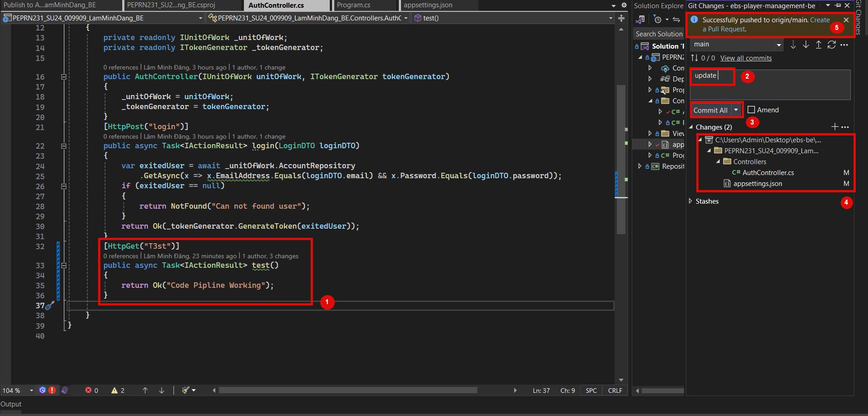This screenshot has width=868, height=416.
Task: Click the View all commits link
Action: (746, 58)
